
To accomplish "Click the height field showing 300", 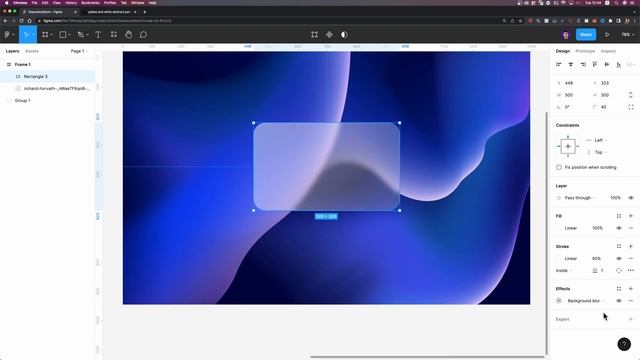I will pos(607,95).
